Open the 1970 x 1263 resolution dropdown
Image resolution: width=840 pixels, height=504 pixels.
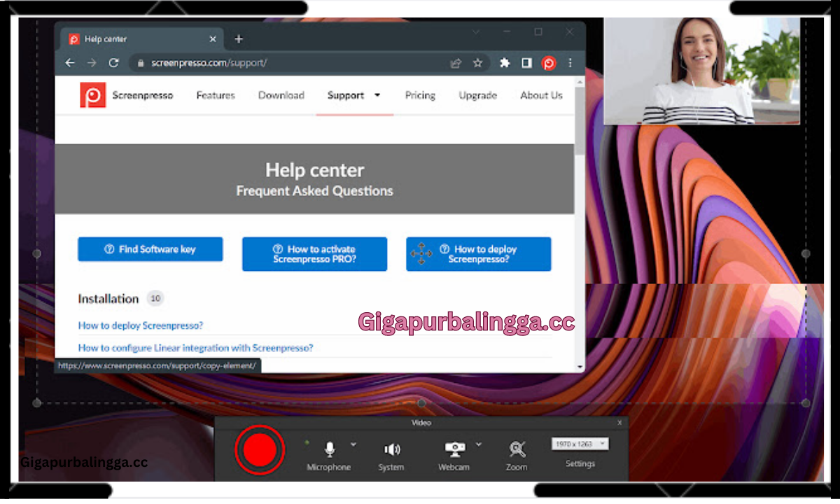point(580,444)
